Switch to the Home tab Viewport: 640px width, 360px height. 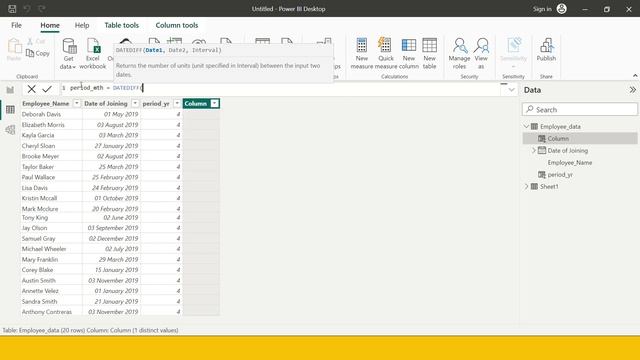point(50,25)
